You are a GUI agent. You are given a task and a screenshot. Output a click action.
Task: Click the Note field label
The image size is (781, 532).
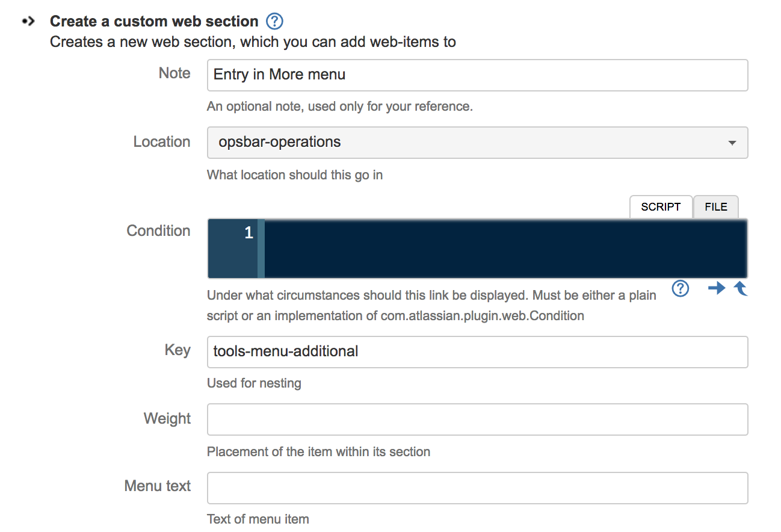click(x=174, y=73)
